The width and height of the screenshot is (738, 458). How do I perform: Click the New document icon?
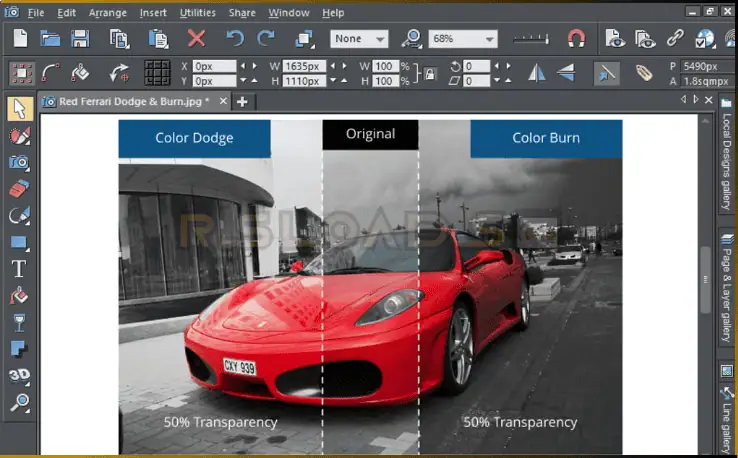pos(20,38)
